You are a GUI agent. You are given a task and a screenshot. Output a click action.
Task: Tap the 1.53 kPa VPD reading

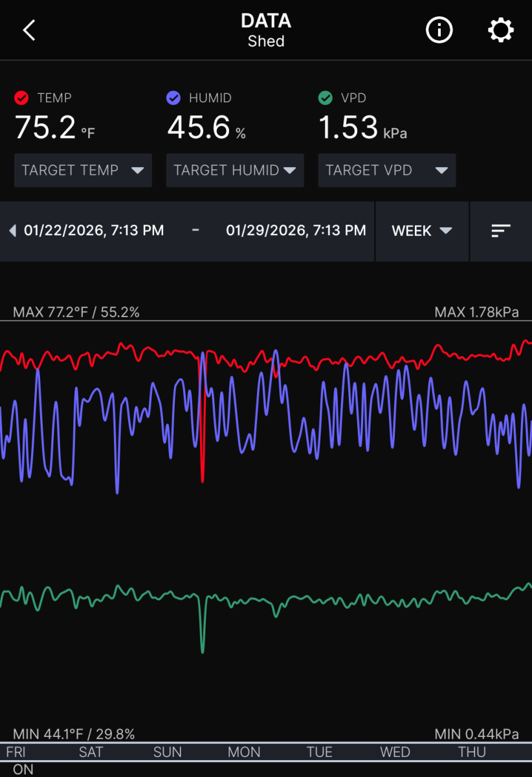tap(362, 127)
